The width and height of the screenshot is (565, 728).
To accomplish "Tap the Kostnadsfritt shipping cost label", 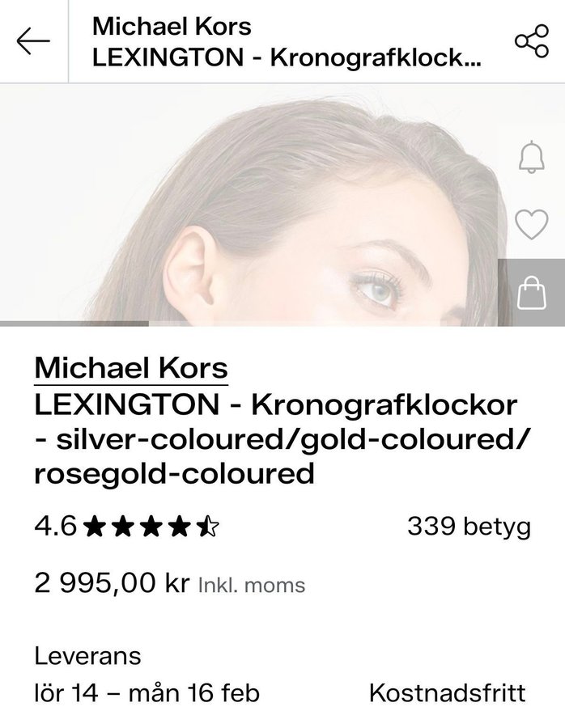I will [x=447, y=693].
